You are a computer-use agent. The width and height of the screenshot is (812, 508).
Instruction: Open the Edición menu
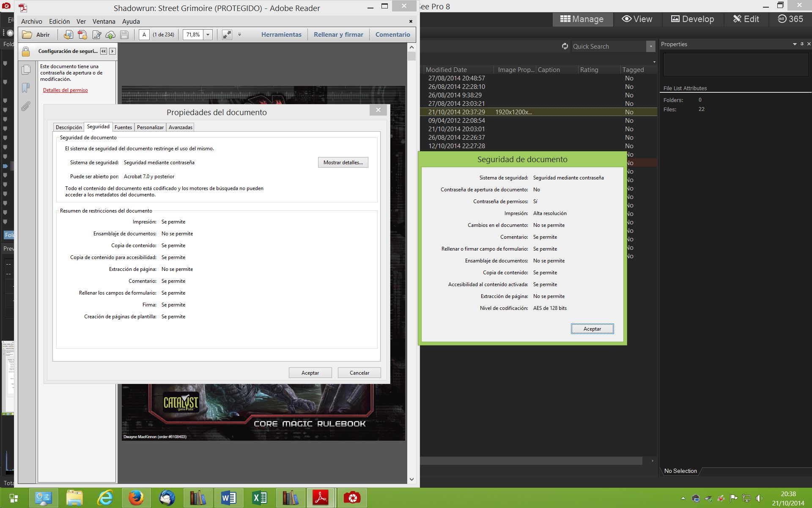pyautogui.click(x=59, y=22)
